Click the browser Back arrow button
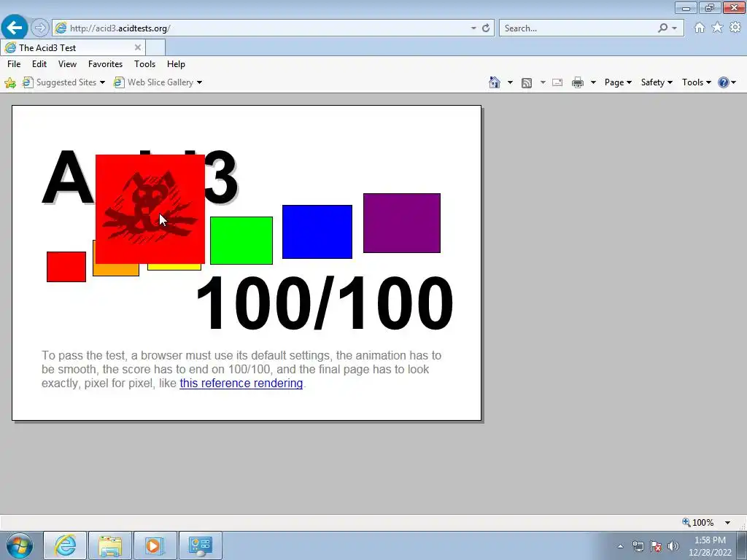The width and height of the screenshot is (747, 560). 15,28
